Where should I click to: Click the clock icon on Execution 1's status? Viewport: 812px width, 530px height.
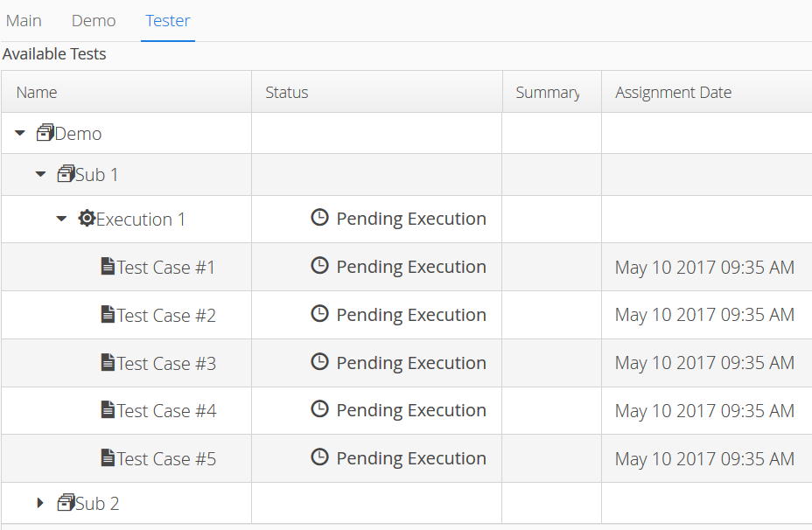pyautogui.click(x=319, y=217)
